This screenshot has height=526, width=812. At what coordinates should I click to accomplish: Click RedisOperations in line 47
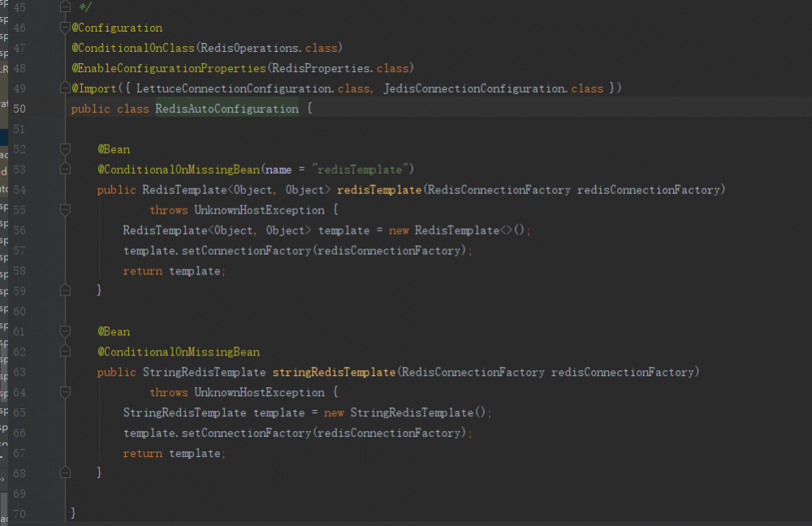[249, 48]
